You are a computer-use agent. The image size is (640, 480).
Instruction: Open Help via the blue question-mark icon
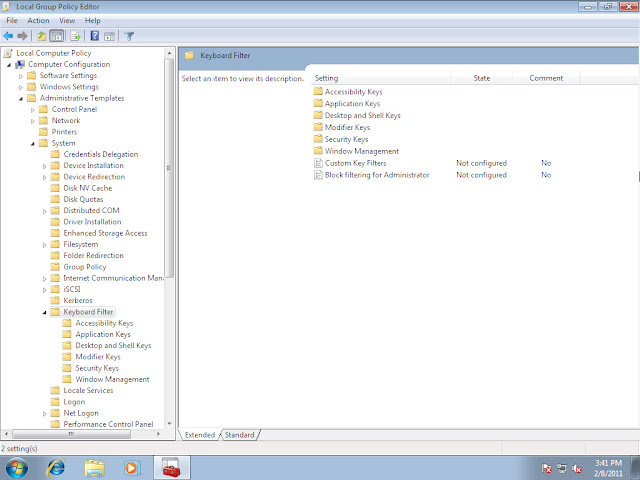[x=94, y=36]
